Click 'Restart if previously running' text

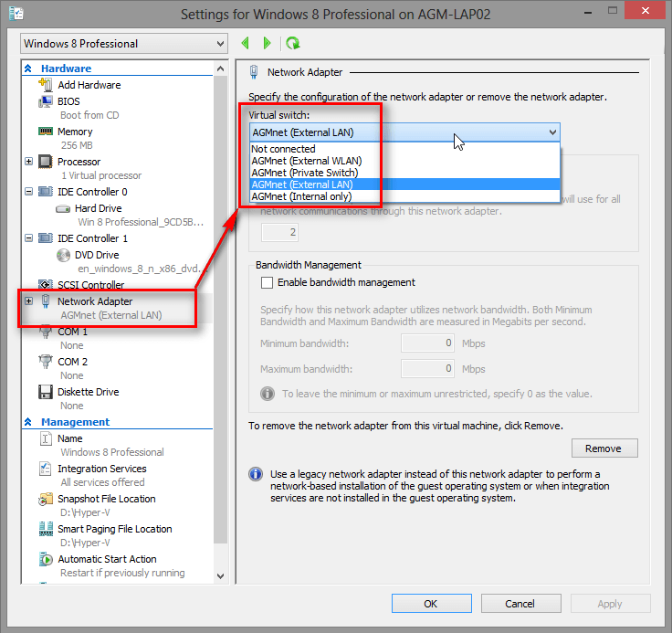pos(122,573)
